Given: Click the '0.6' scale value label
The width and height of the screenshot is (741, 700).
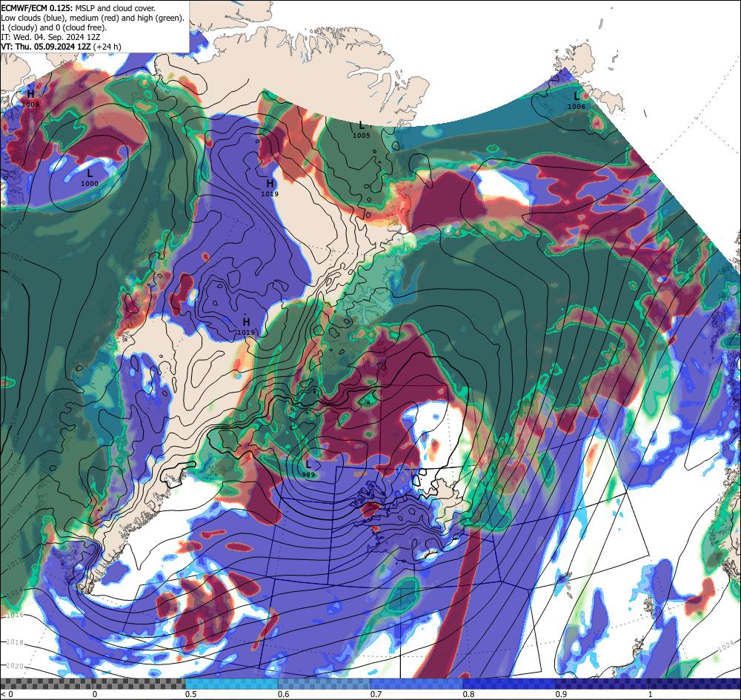Looking at the screenshot, I should (284, 694).
